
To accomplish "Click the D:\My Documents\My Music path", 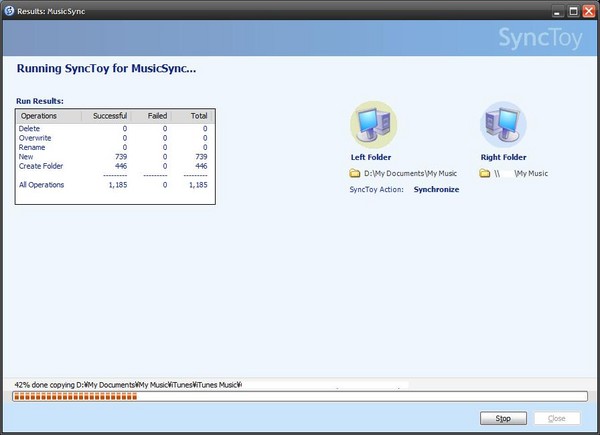I will pos(410,173).
